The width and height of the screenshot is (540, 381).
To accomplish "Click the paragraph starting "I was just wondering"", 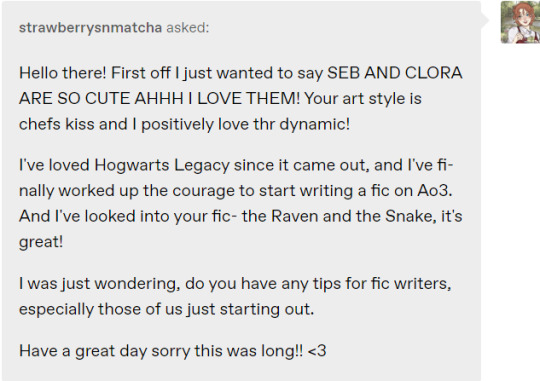I will (x=235, y=296).
